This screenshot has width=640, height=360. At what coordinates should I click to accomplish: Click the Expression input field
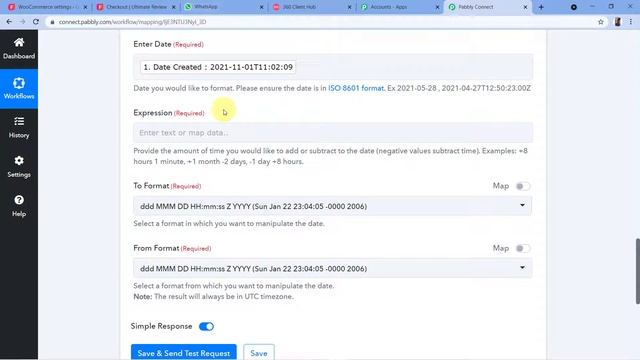(333, 133)
